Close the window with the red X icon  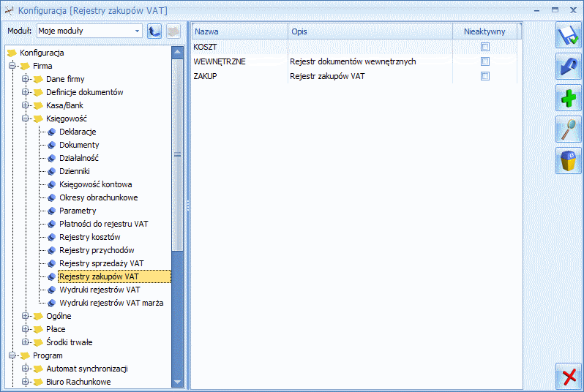pos(569,377)
